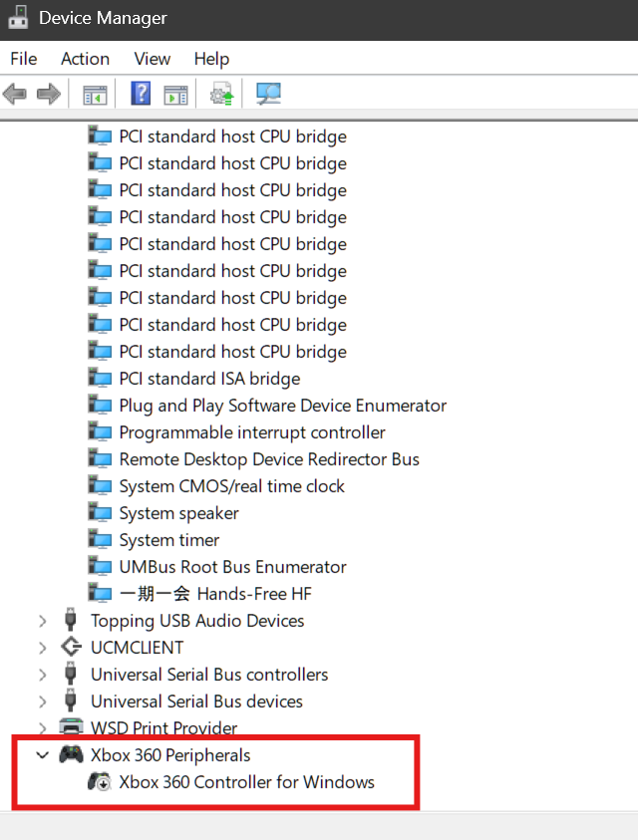Click the Update device driver toolbar icon
Screen dimensions: 638x840
click(x=221, y=95)
